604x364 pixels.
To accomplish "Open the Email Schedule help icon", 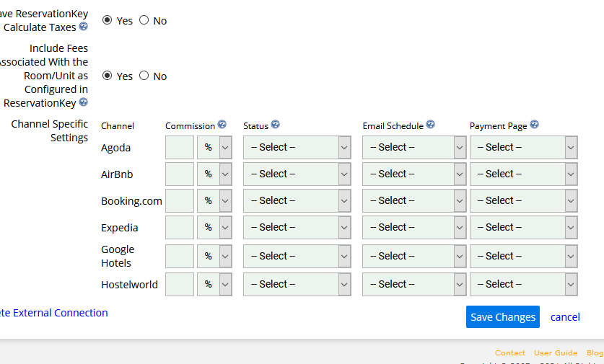I will pyautogui.click(x=430, y=125).
